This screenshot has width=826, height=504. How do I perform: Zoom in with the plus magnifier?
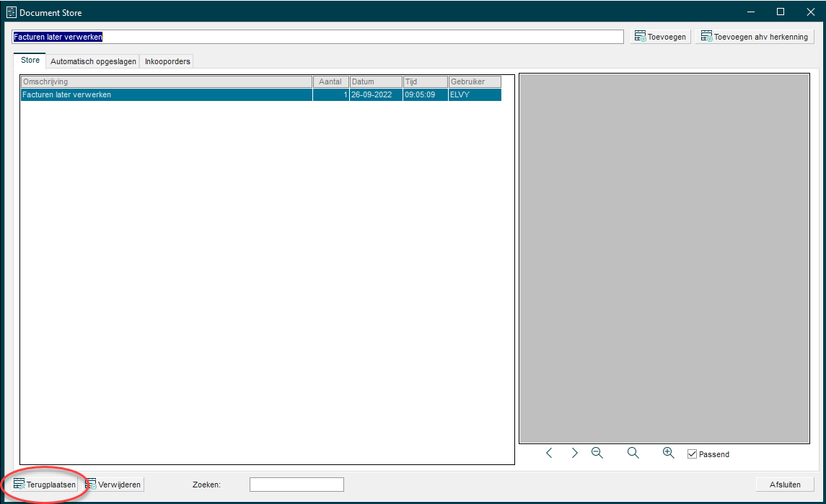[x=669, y=454]
